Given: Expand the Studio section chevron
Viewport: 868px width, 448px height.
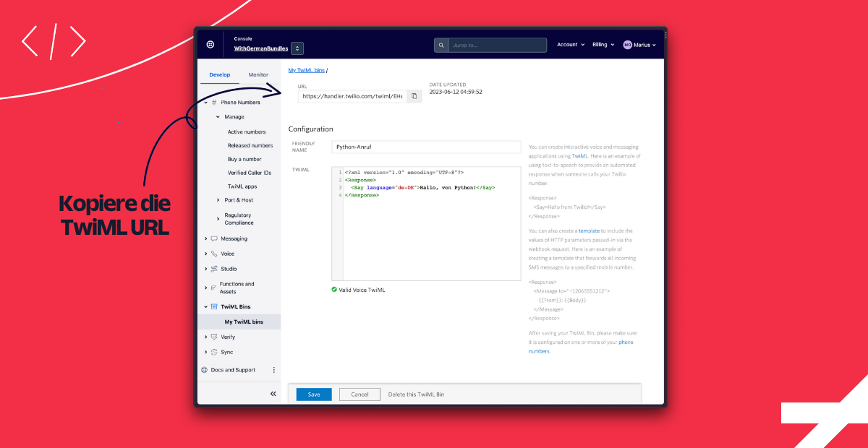Looking at the screenshot, I should click(x=205, y=269).
